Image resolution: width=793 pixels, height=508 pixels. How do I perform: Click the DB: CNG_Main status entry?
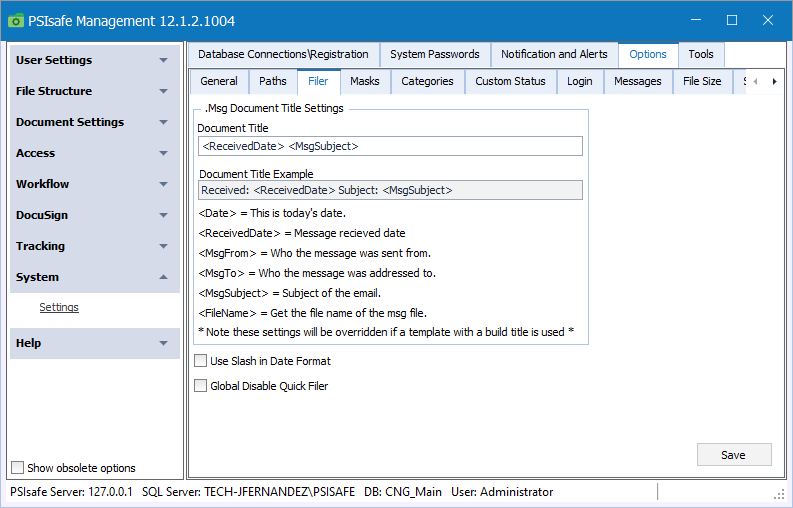[x=403, y=492]
